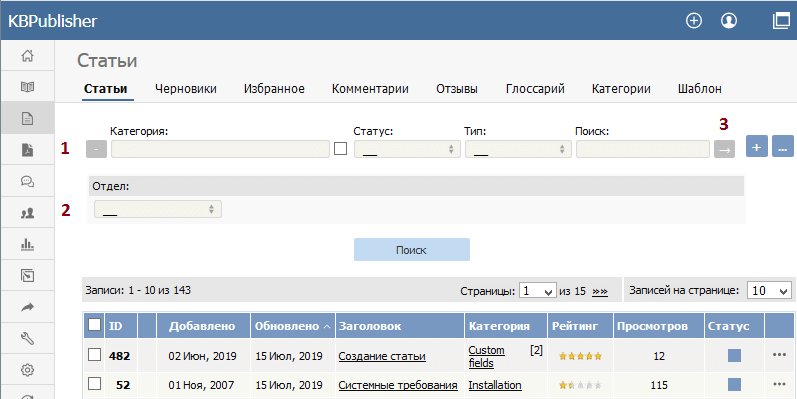797x399 pixels.
Task: Click the windows icon in header
Action: click(x=780, y=21)
